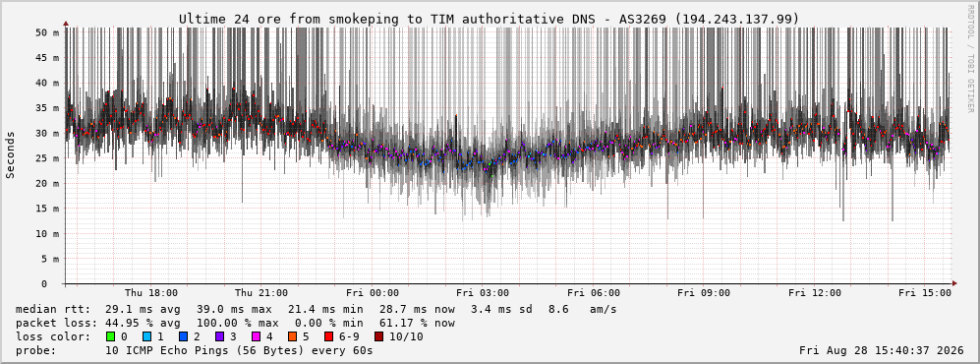Select the red 6-9 loss swatch
Viewport: 980px width, 364px height.
click(x=328, y=337)
